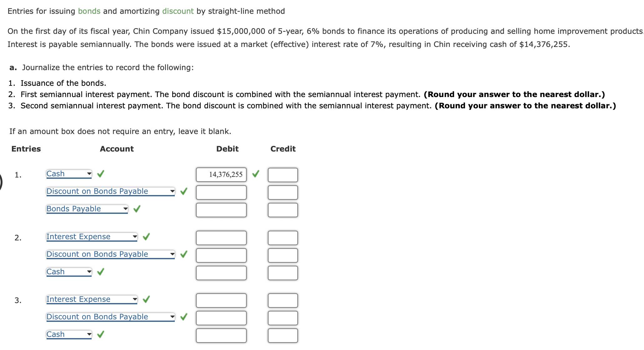Click the credit box for Bonds Payable
This screenshot has height=350, width=644.
point(283,210)
